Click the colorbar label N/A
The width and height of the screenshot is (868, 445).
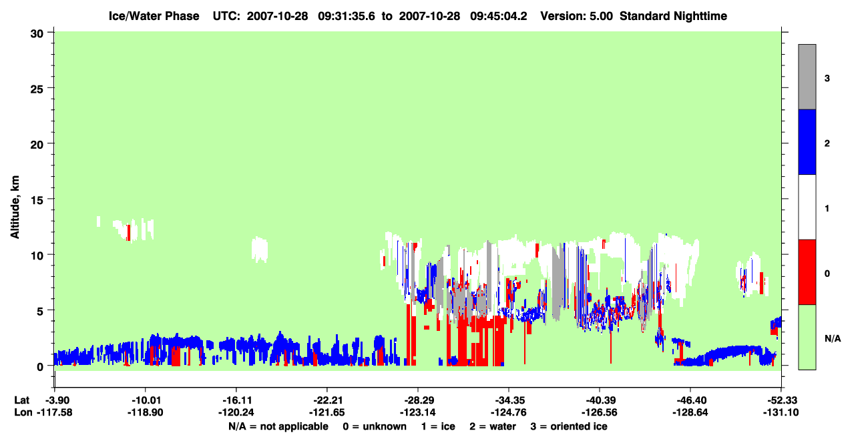(x=832, y=339)
